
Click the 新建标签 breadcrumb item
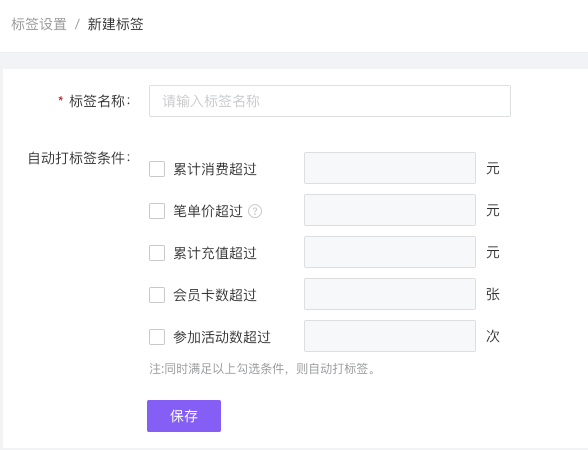[x=116, y=24]
